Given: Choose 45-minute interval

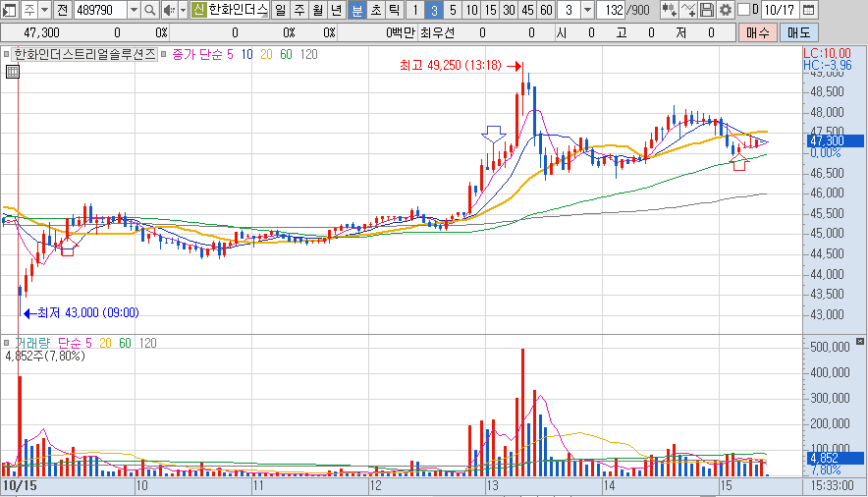Looking at the screenshot, I should [x=527, y=10].
